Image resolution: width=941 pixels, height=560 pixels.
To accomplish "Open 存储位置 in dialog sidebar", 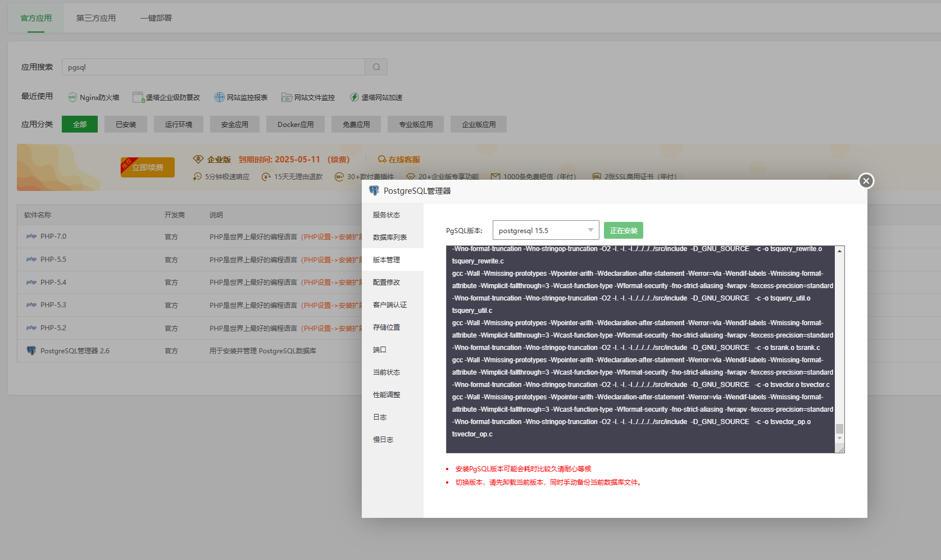I will [x=393, y=327].
